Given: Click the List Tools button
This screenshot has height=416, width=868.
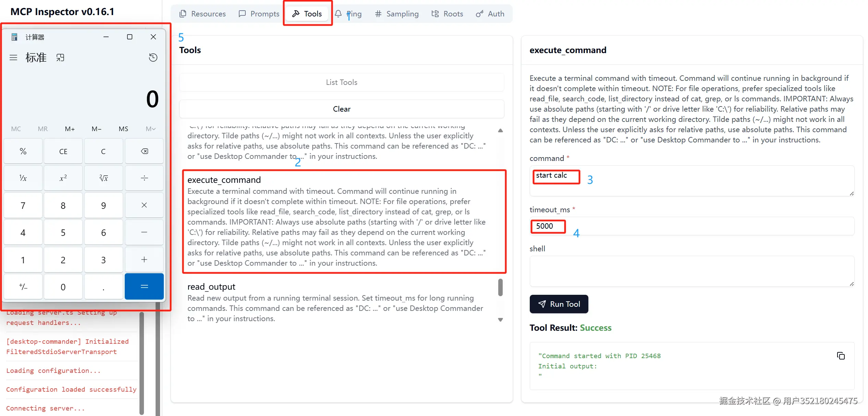Looking at the screenshot, I should click(341, 82).
